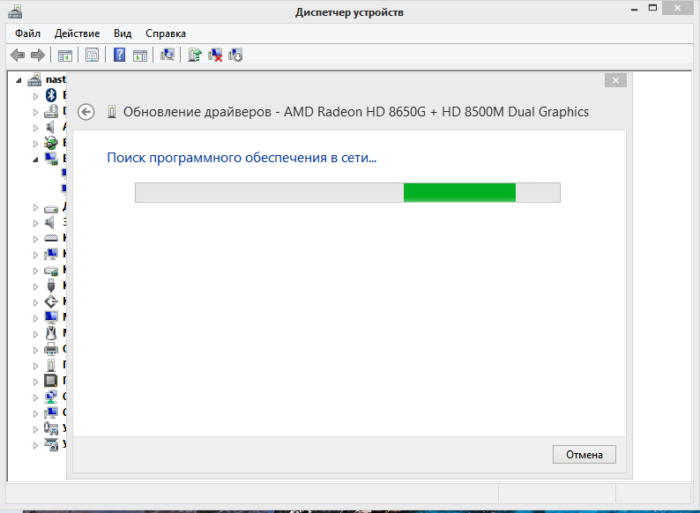Click the Forward arrow in the toolbar
The height and width of the screenshot is (513, 700).
(x=38, y=55)
